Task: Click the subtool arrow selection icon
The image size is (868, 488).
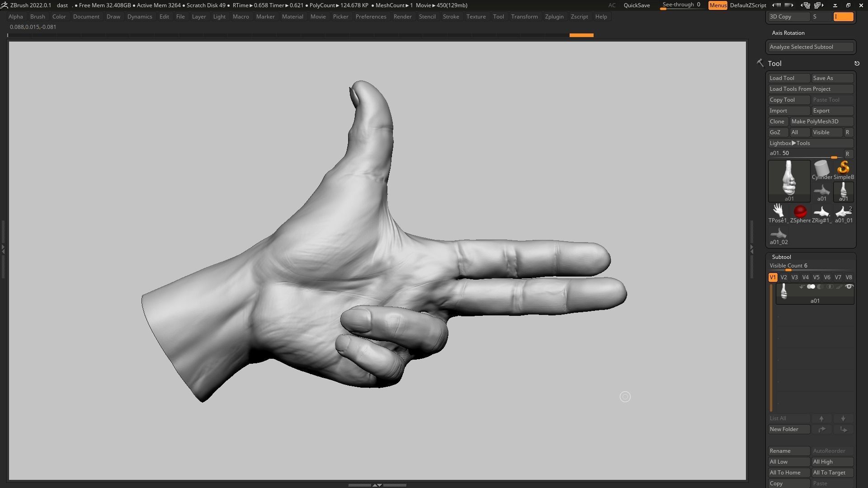Action: coord(802,287)
